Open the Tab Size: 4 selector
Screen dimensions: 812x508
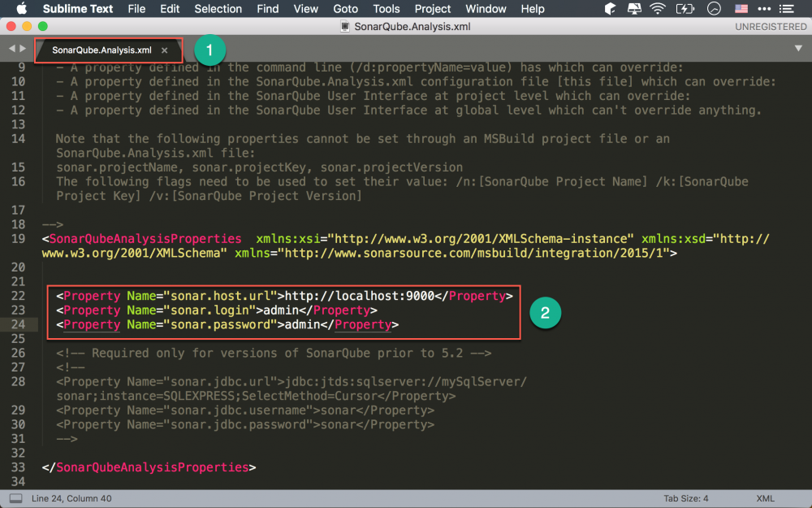pos(685,498)
